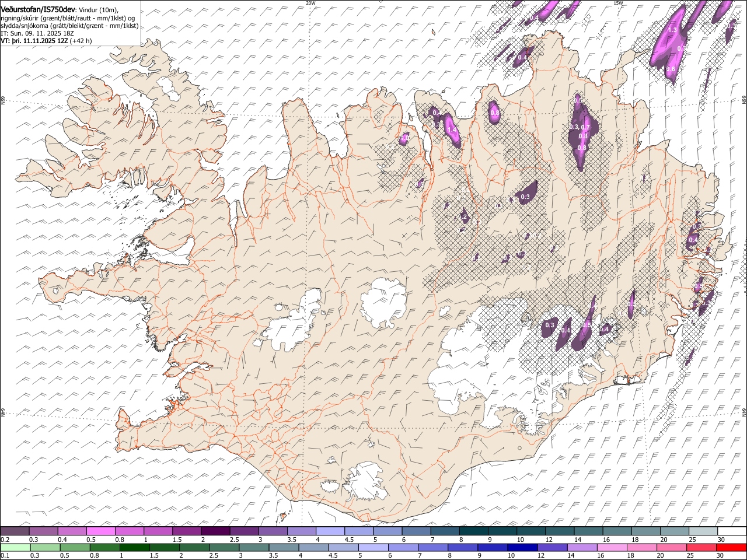Pick the snow scale swatch between 0.4 and 0.5
The height and width of the screenshot is (560, 747).
click(x=72, y=531)
